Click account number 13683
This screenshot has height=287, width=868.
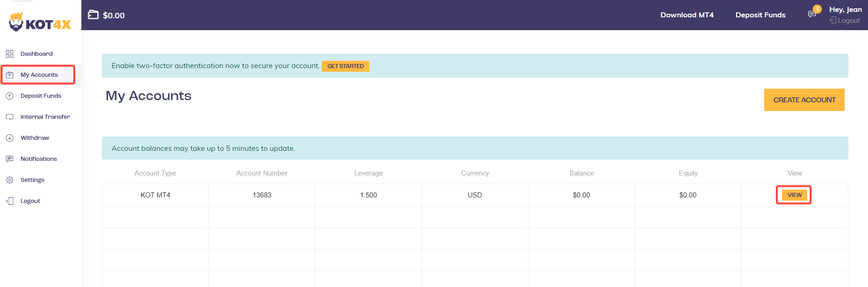coord(262,195)
